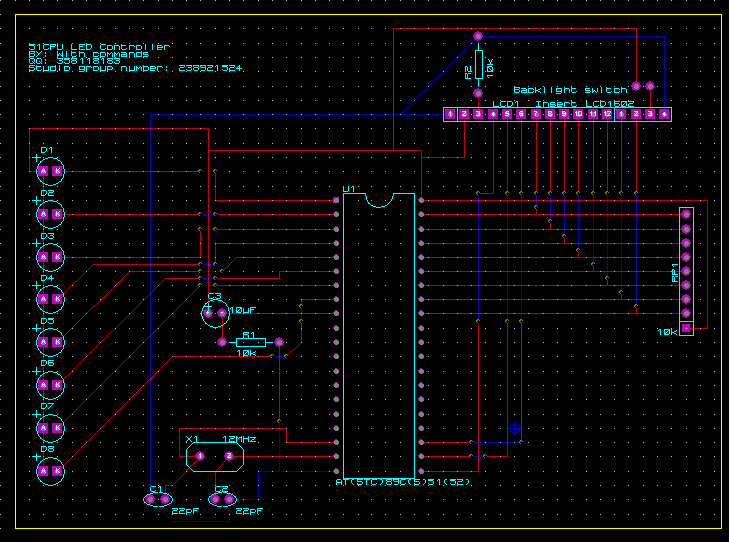Select the anode pad A of LED D1
The width and height of the screenshot is (729, 542).
click(43, 171)
